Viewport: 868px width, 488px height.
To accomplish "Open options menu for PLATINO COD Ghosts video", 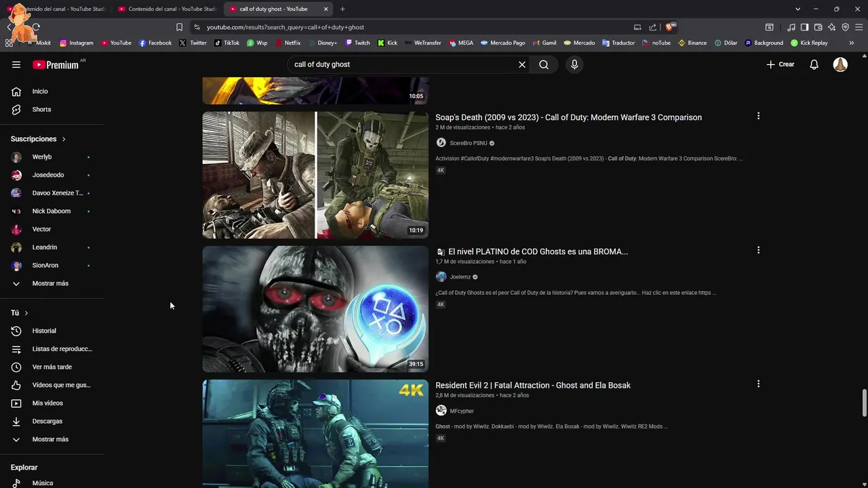I will 758,250.
